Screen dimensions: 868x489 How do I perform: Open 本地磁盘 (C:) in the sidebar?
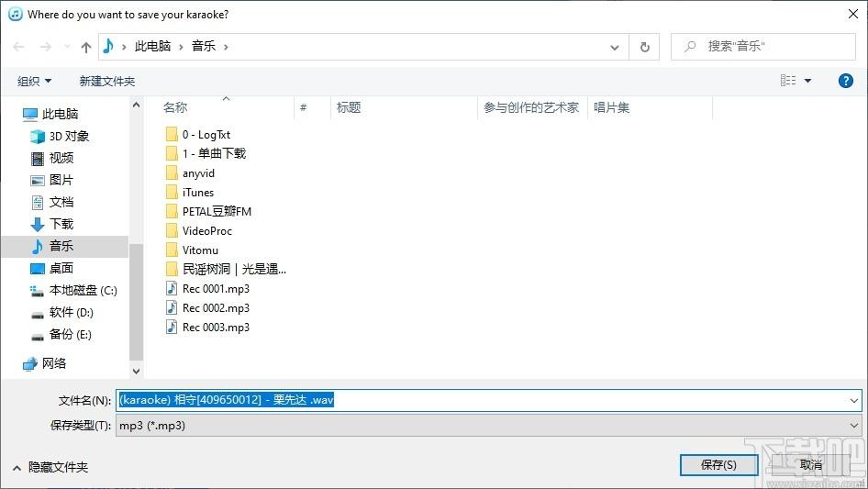(73, 290)
